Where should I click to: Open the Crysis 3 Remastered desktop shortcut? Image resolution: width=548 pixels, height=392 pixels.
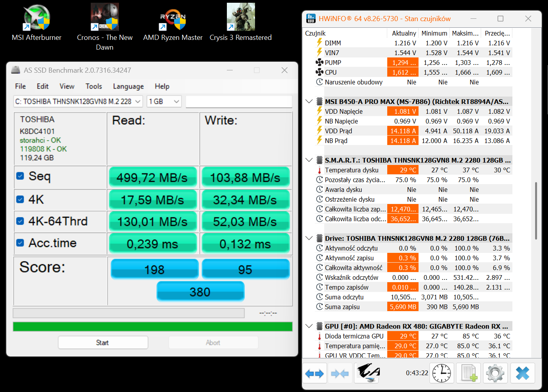tap(241, 23)
